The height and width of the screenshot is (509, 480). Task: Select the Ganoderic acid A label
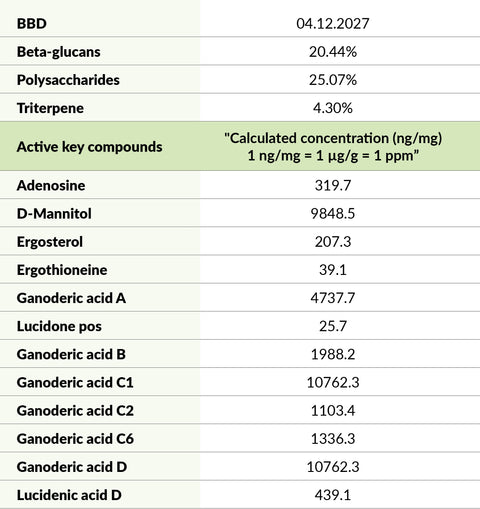pos(71,298)
